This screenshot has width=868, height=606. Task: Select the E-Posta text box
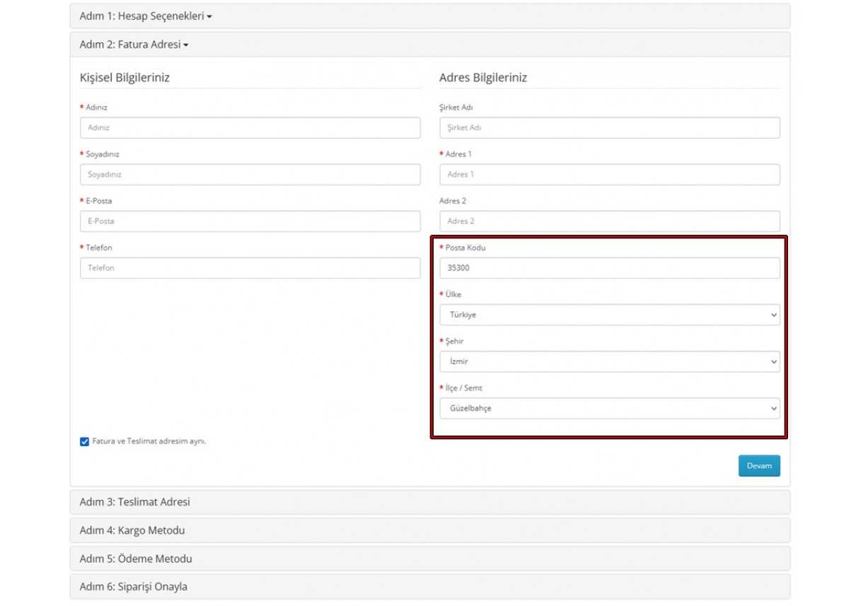(248, 221)
